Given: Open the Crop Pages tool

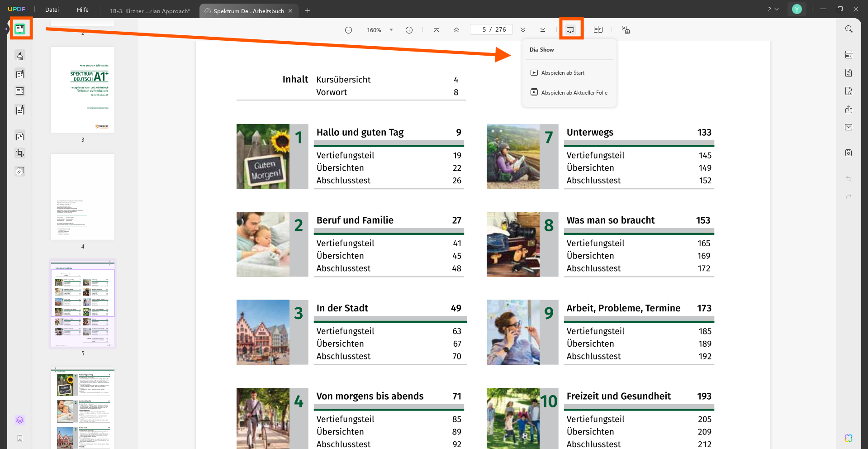Looking at the screenshot, I should coord(20,153).
